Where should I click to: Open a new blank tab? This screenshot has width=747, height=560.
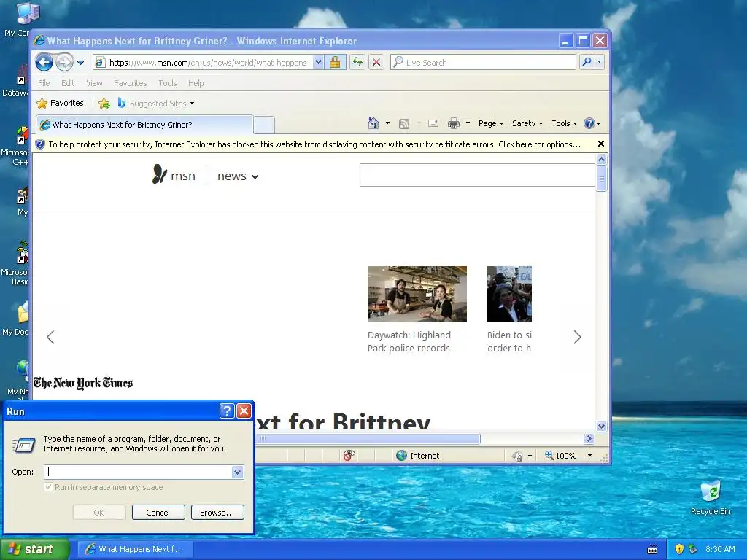(x=263, y=125)
